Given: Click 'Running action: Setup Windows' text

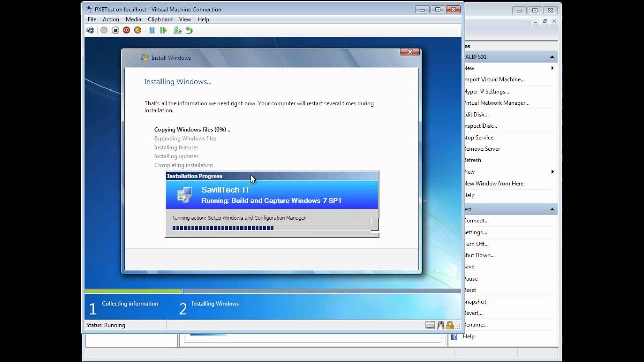Looking at the screenshot, I should click(x=238, y=218).
